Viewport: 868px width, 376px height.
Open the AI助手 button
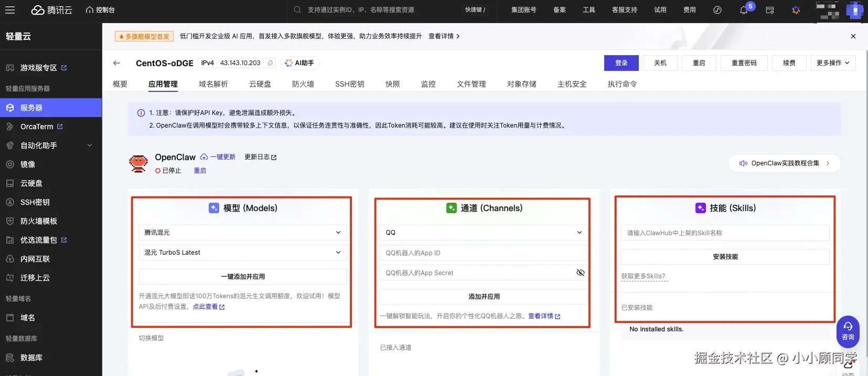299,63
